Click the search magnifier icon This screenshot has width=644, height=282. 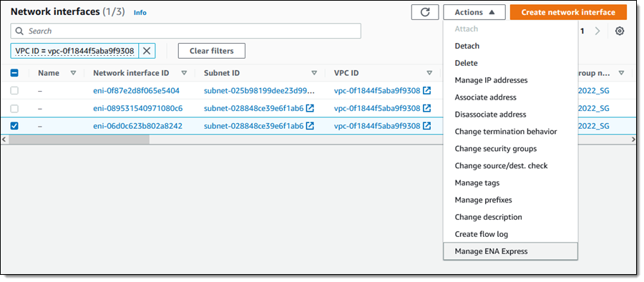click(19, 31)
